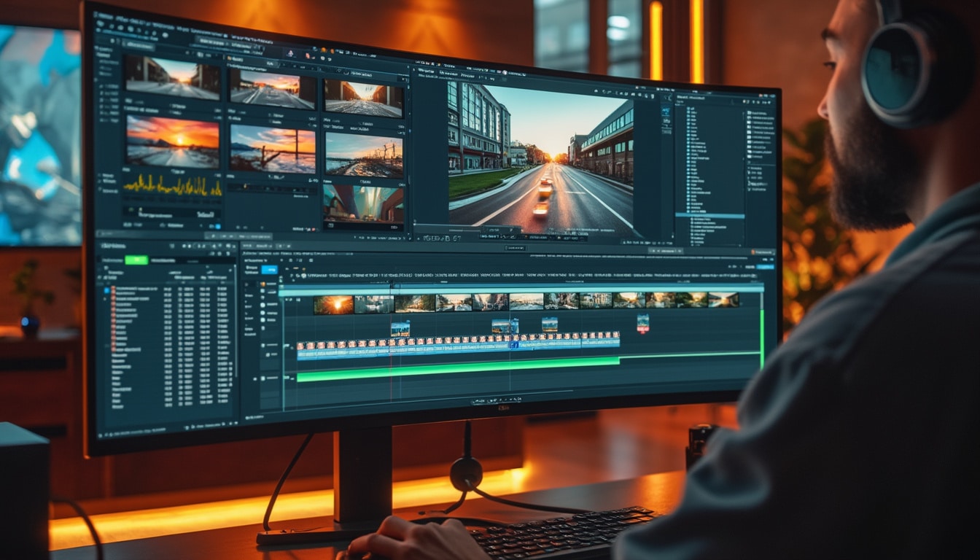Select the orange sunburst clip on the timeline
This screenshot has width=980, height=560.
click(x=333, y=304)
